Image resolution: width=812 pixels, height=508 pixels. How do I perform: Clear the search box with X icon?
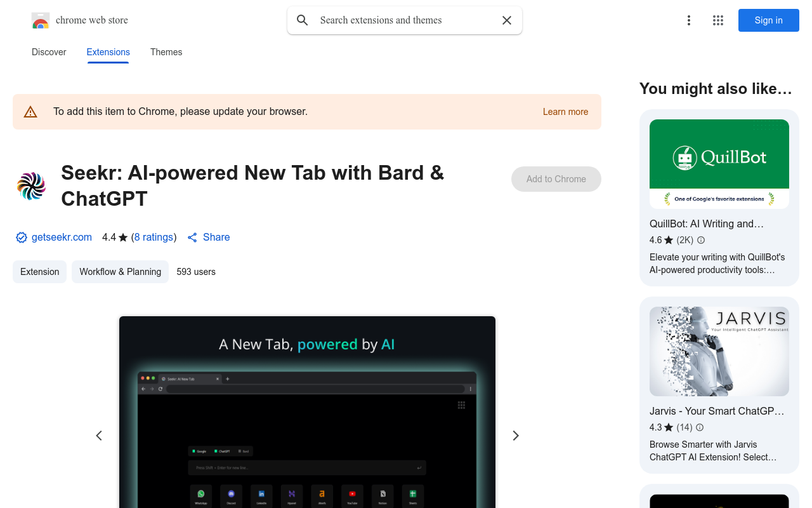(x=507, y=20)
